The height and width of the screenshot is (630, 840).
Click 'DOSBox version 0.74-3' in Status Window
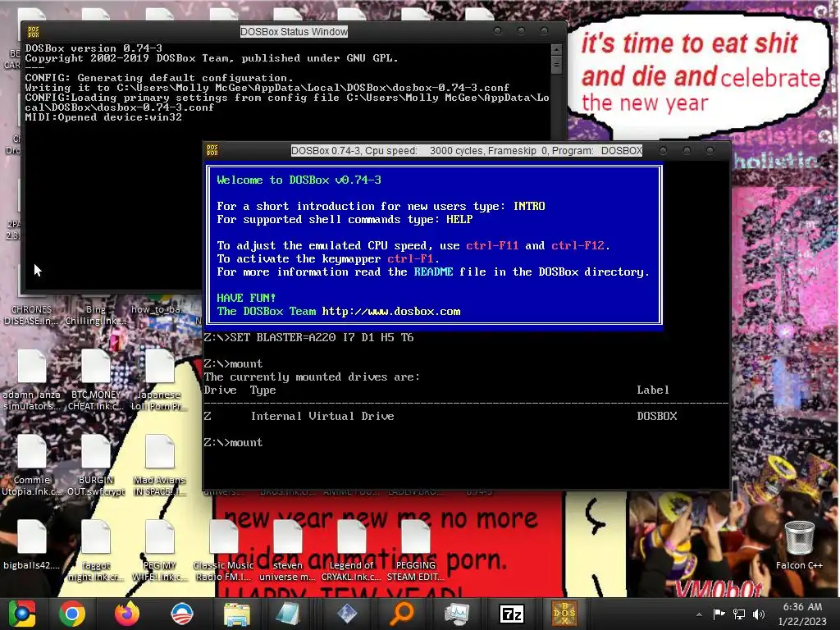94,48
